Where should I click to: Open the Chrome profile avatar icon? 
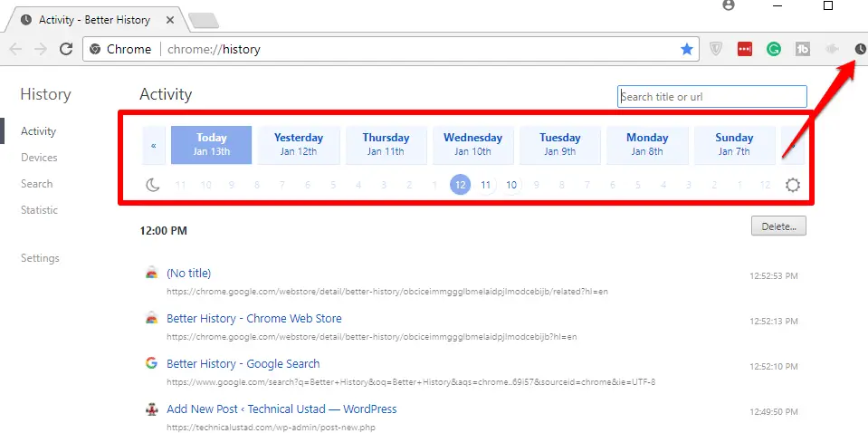pyautogui.click(x=729, y=5)
